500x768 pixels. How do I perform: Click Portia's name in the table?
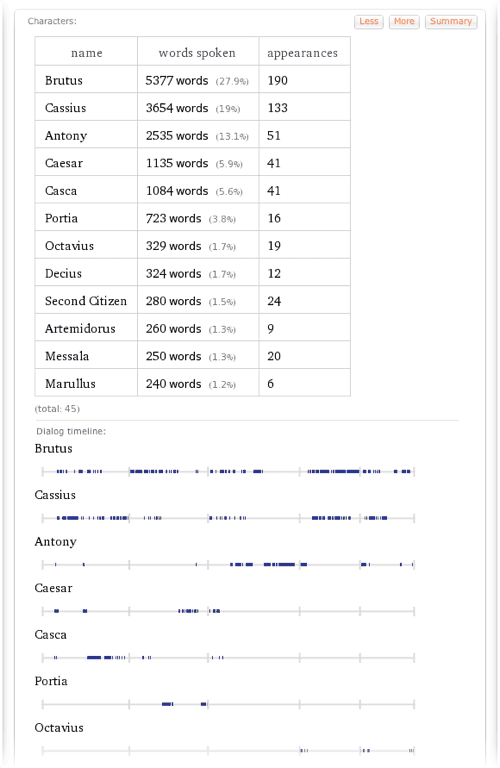pyautogui.click(x=61, y=218)
